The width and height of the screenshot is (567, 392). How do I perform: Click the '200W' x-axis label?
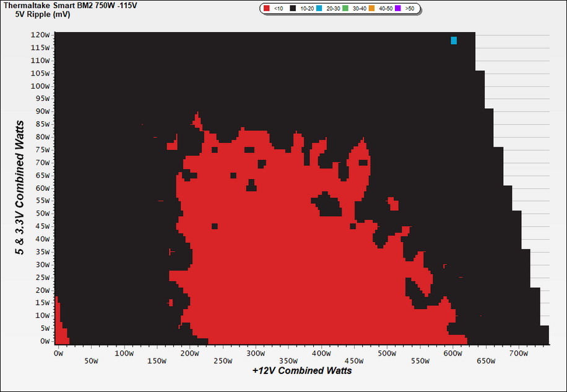(190, 354)
